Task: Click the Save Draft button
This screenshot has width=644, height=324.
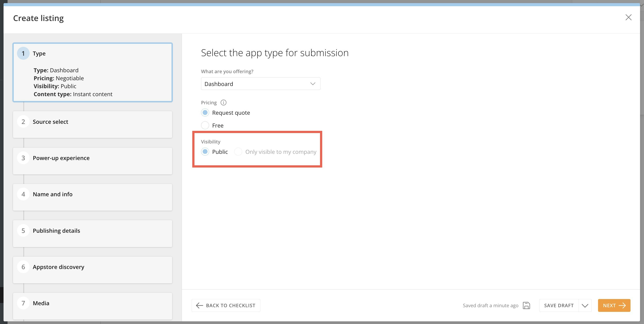Action: pos(559,305)
